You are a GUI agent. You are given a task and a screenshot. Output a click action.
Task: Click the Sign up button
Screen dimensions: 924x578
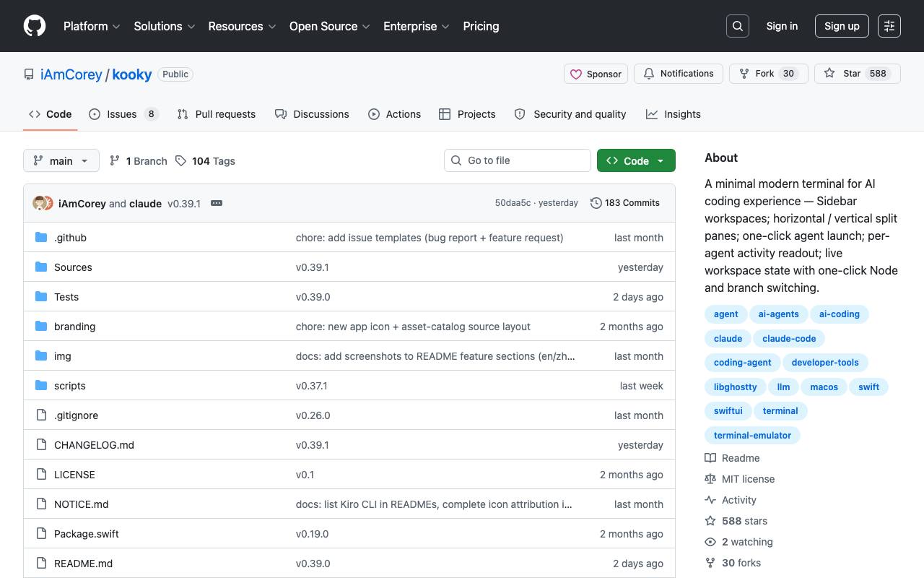[842, 26]
